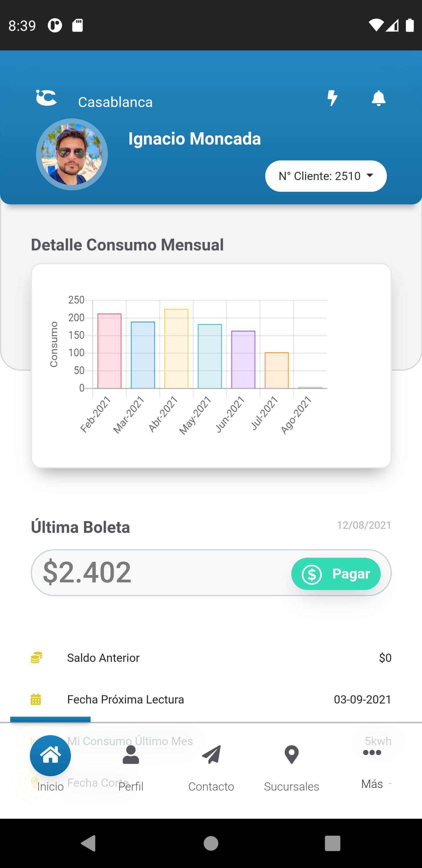Tap the Jul-2021 orange bar
The height and width of the screenshot is (868, 422).
pos(277,370)
